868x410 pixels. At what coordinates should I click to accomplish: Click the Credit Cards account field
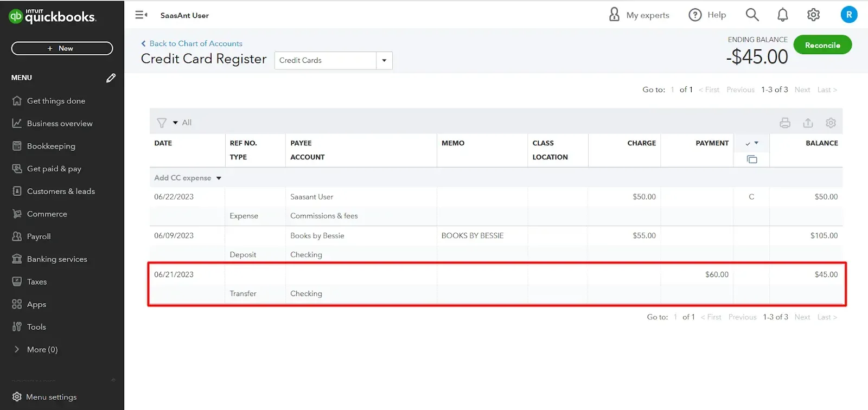pyautogui.click(x=325, y=60)
